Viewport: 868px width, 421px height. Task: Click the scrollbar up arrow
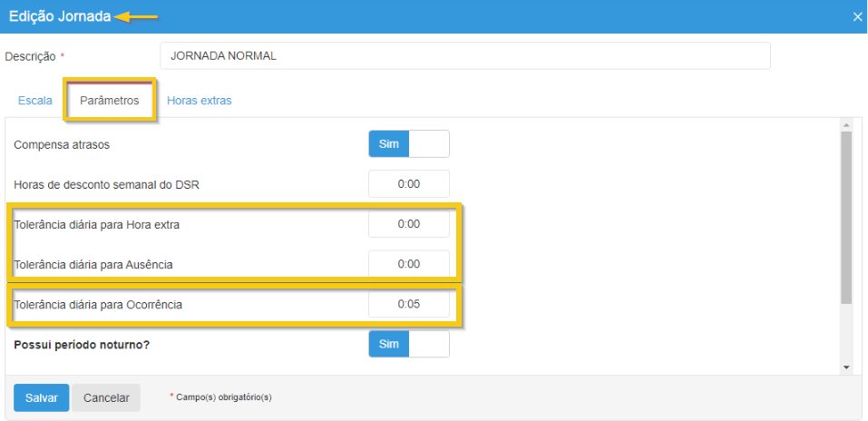pos(846,125)
